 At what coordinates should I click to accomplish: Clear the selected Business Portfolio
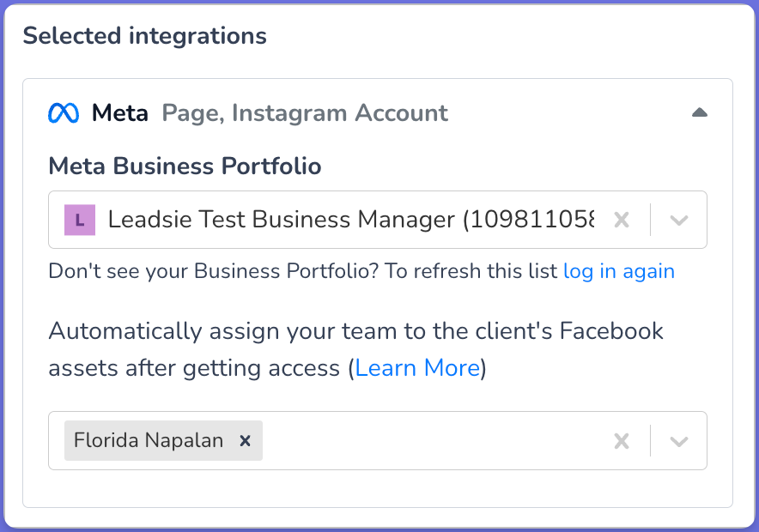coord(622,221)
